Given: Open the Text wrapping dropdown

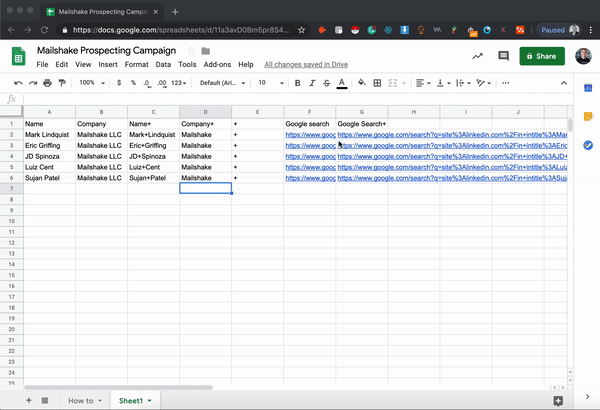Looking at the screenshot, I should pyautogui.click(x=463, y=83).
